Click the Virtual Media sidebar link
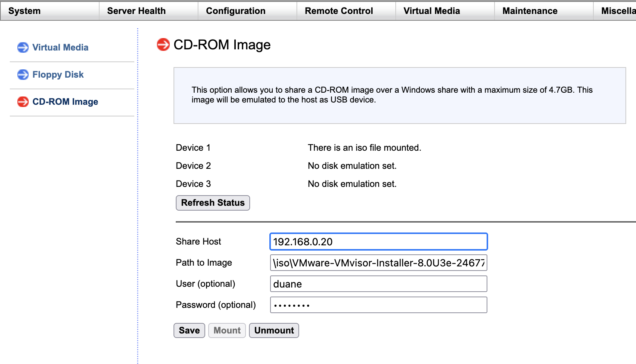 pyautogui.click(x=60, y=47)
